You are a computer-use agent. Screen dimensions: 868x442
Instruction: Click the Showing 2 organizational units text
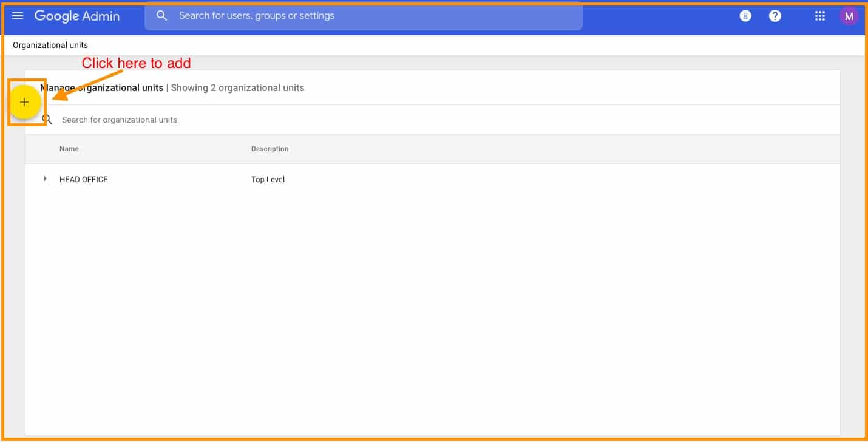coord(237,88)
